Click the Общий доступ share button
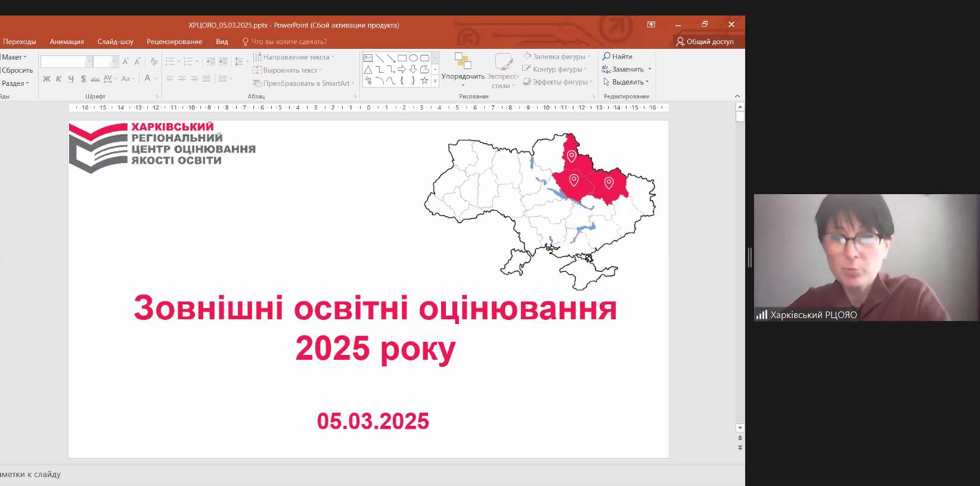Screen dimensions: 980x486 point(705,42)
